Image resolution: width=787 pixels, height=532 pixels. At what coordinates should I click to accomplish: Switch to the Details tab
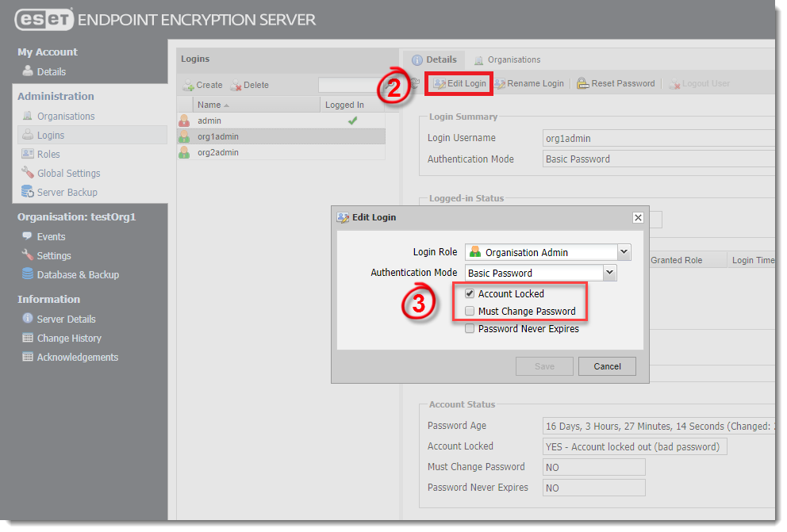point(435,59)
